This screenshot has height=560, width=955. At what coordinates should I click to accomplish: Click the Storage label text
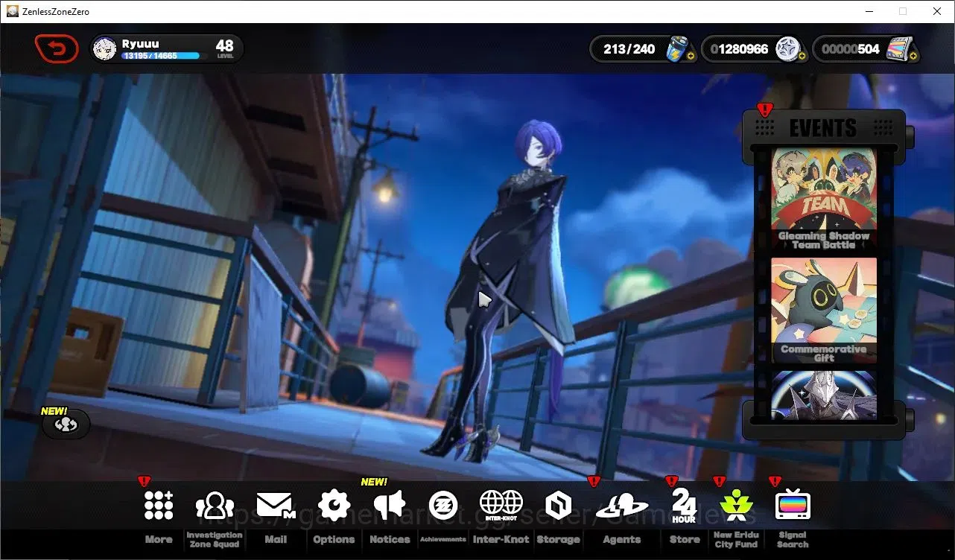pos(558,540)
